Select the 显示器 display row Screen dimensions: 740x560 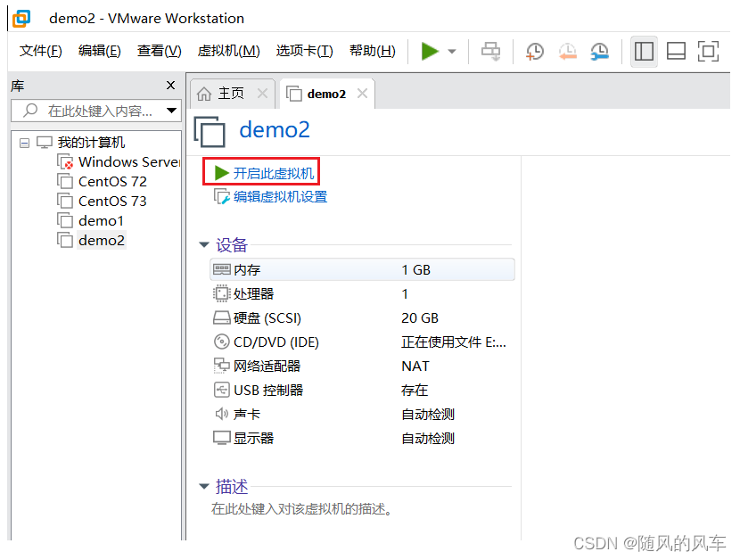[362, 438]
